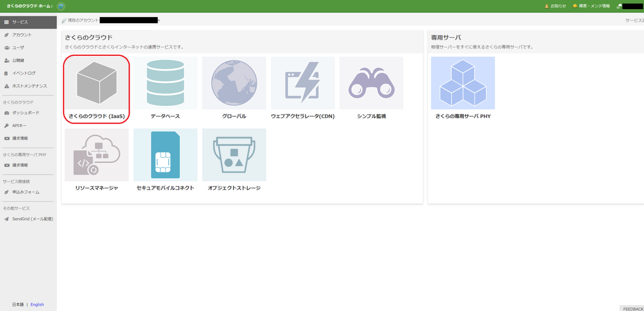This screenshot has height=311, width=644.
Task: Open ダッシュボード in sidebar
Action: pyautogui.click(x=28, y=113)
